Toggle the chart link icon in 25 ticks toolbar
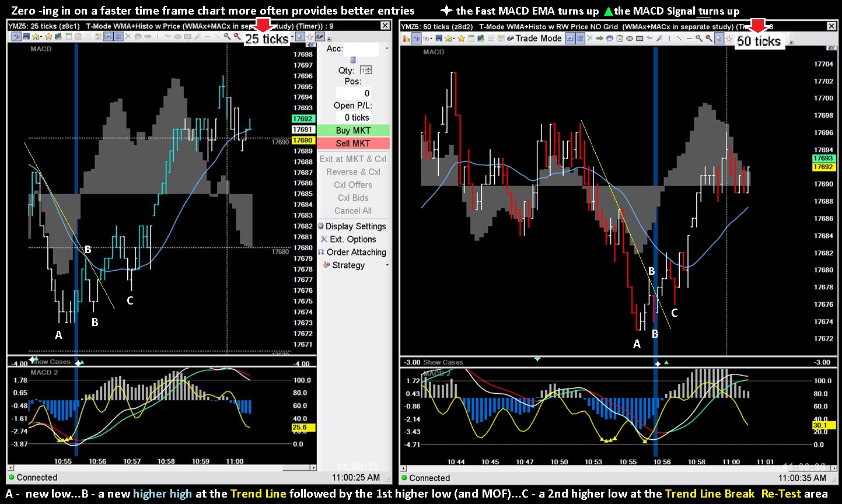The height and width of the screenshot is (504, 842). click(16, 36)
